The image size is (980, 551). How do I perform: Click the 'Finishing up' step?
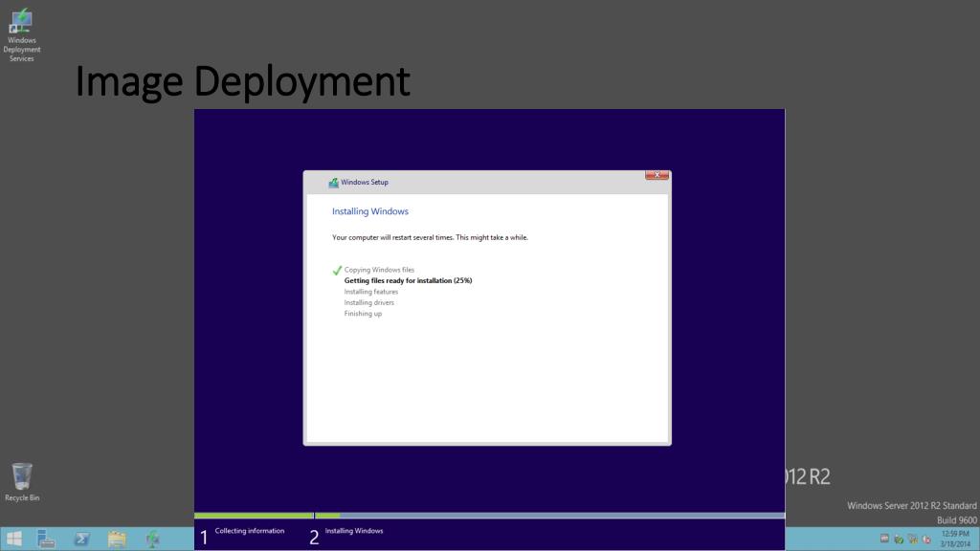(363, 314)
